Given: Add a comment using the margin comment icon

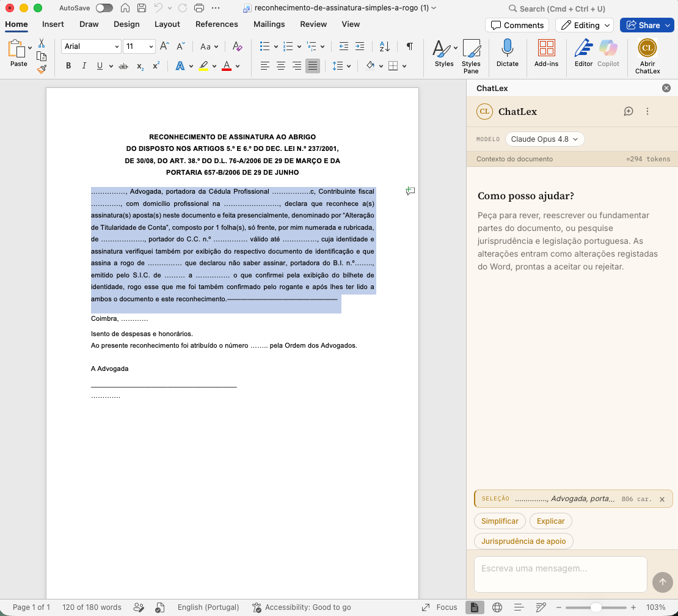Looking at the screenshot, I should pos(410,191).
